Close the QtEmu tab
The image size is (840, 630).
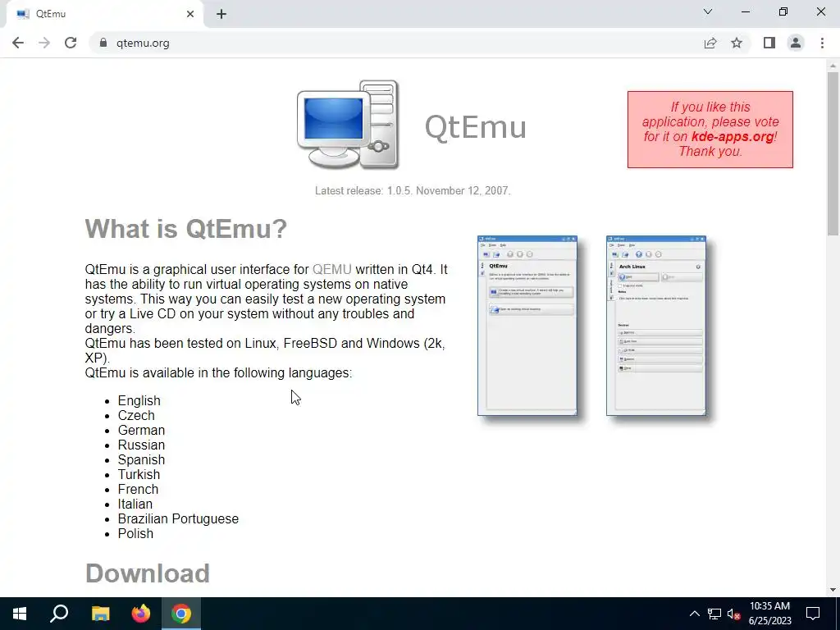(x=190, y=14)
